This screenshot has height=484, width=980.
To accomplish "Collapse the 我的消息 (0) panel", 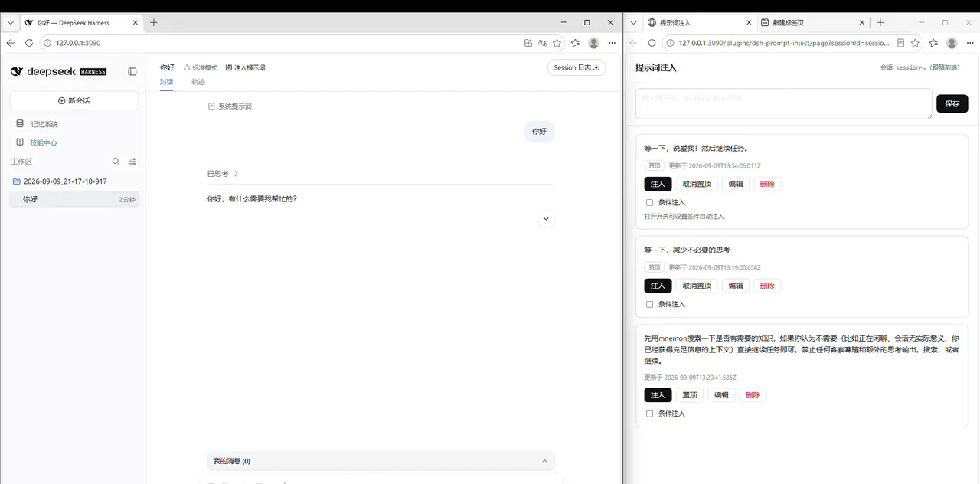I will click(x=544, y=461).
